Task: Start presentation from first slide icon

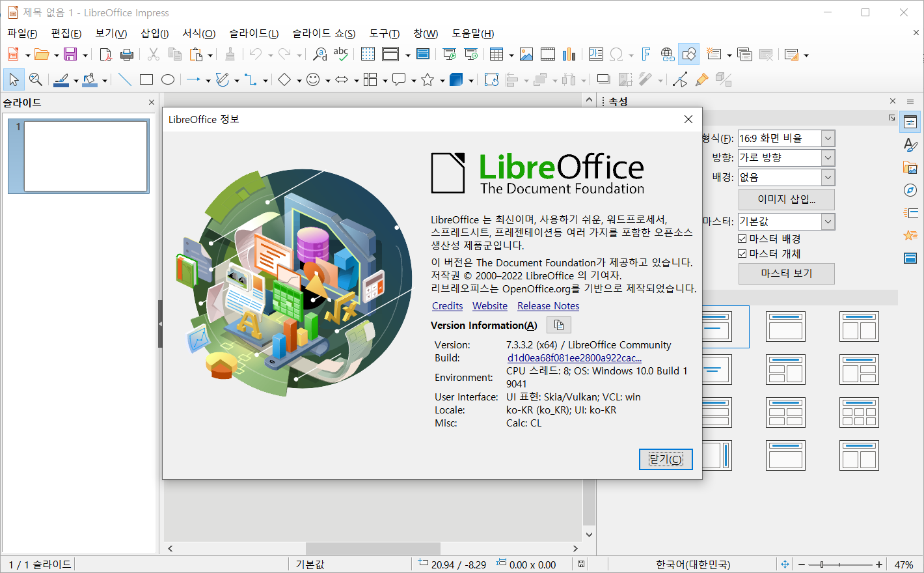Action: (449, 55)
